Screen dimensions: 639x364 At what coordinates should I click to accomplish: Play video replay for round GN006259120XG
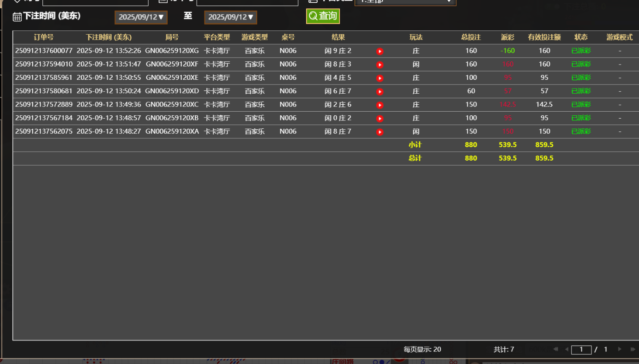[x=380, y=51]
